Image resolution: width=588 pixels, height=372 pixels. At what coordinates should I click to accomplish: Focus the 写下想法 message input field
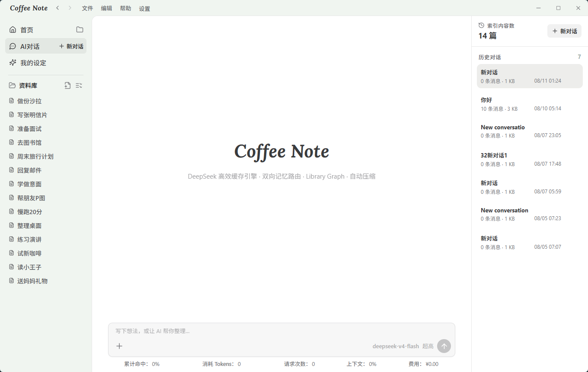281,331
